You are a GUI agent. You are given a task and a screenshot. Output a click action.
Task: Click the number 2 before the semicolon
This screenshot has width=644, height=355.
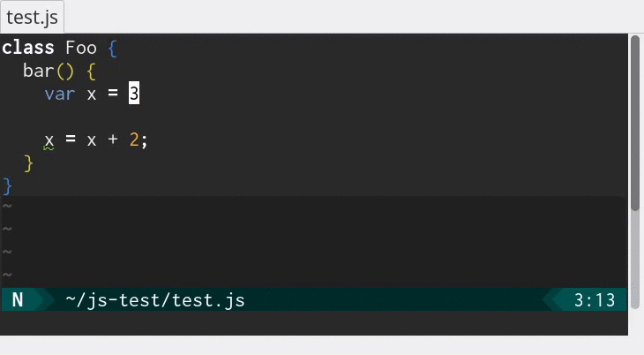134,140
